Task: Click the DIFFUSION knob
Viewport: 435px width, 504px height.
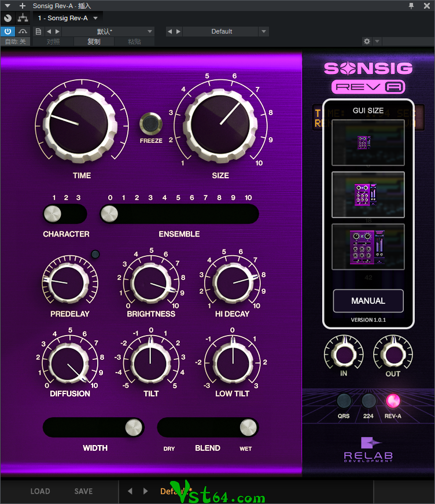Action: click(x=68, y=363)
